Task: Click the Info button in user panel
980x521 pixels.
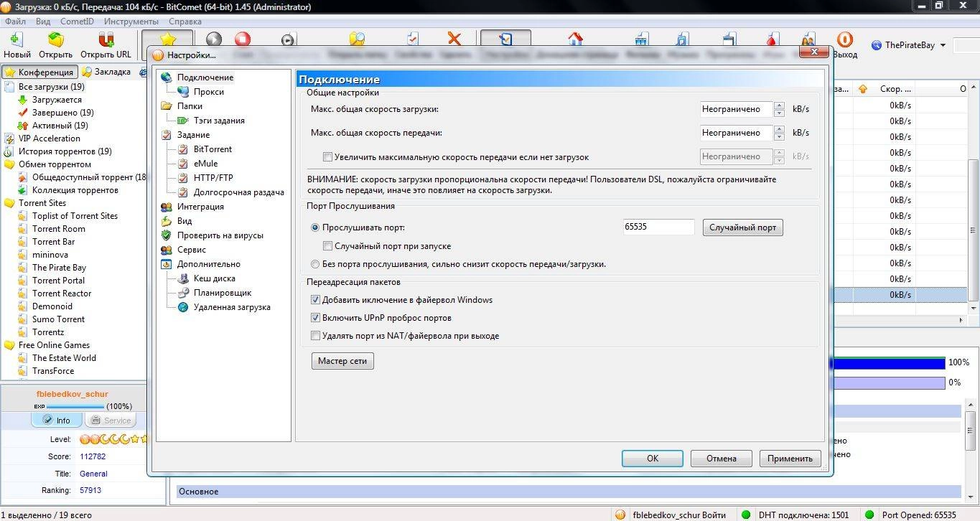Action: coord(57,421)
